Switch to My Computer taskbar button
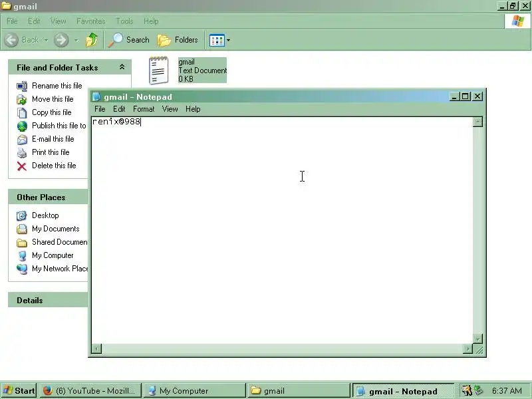The height and width of the screenshot is (399, 532). click(194, 391)
